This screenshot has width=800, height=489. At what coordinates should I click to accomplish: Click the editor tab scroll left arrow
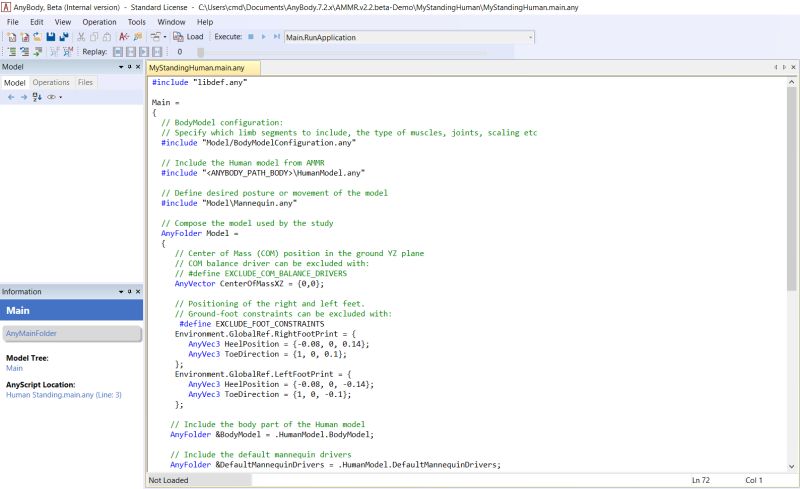point(776,67)
